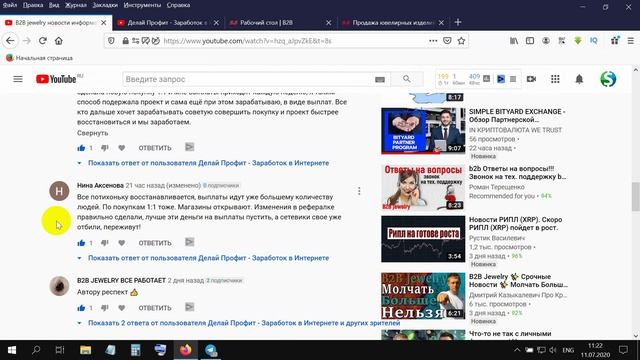Screen dimensions: 640x360
Task: Click the browser address bar URL
Action: 247,41
